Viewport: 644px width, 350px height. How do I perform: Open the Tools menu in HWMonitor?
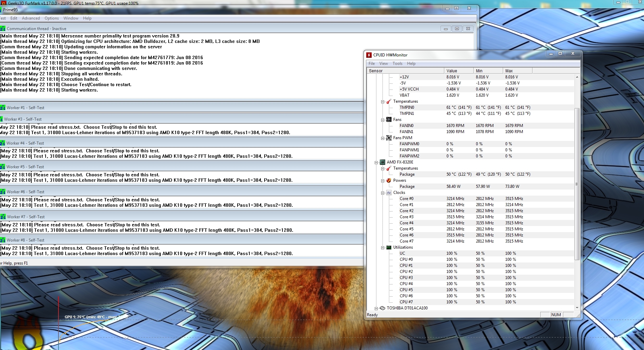pyautogui.click(x=397, y=64)
